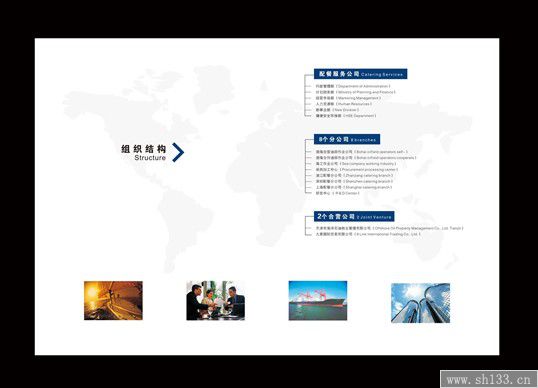Click the Marketing Management entry
Viewport: 538px width, 388px height.
coord(348,98)
